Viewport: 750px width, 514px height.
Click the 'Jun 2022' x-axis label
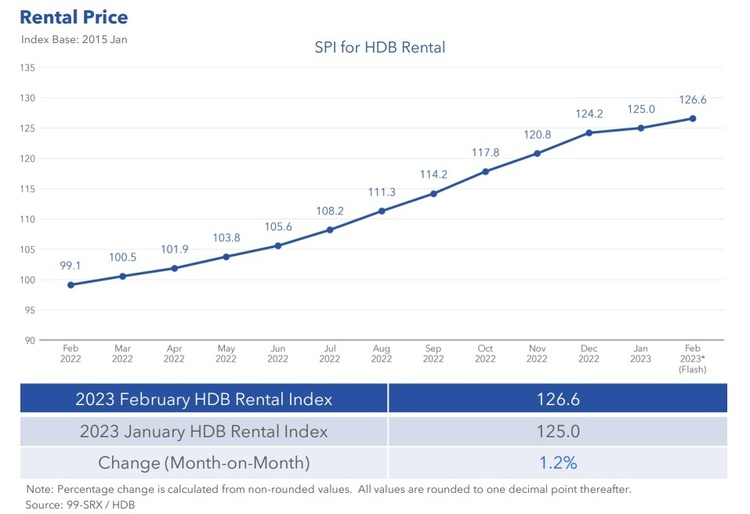278,353
